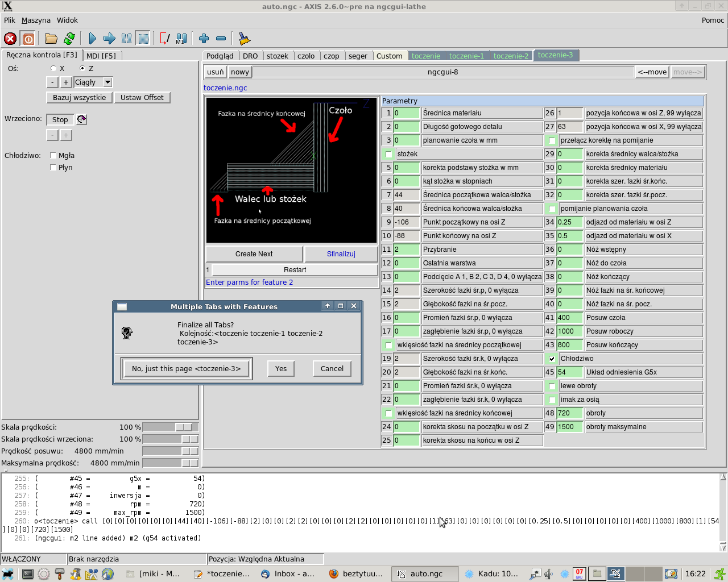Toggle pomijanie planowania czoła checkbox

552,209
